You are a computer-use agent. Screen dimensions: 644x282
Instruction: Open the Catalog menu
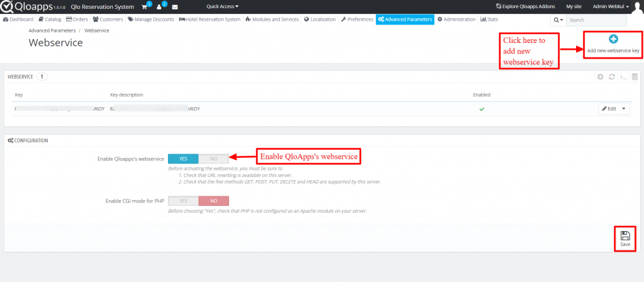(50, 20)
